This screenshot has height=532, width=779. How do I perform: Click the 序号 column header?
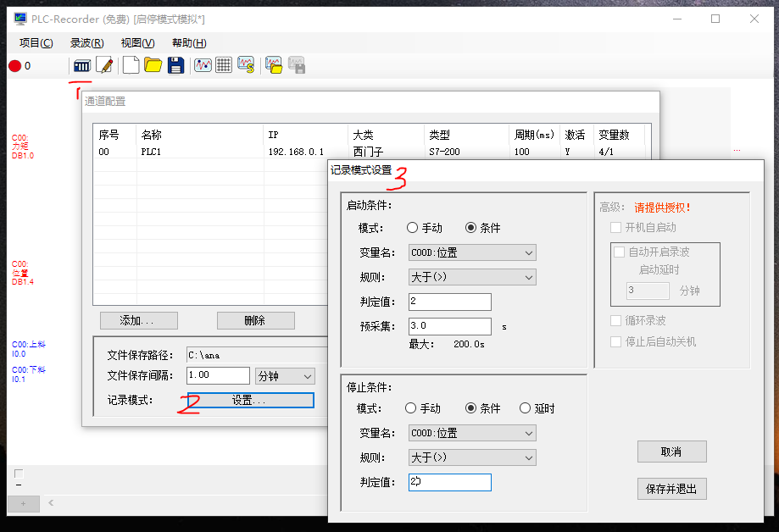click(x=109, y=135)
